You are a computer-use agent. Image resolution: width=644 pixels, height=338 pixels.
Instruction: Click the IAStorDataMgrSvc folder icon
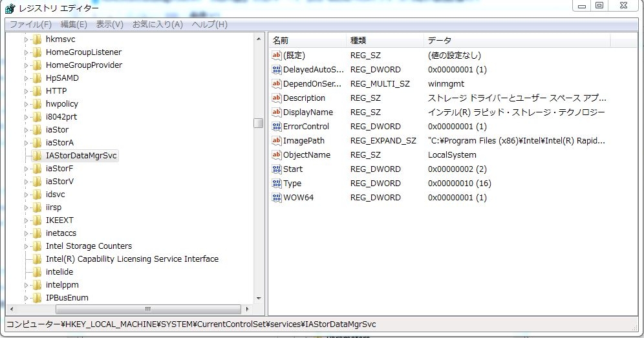[37, 156]
